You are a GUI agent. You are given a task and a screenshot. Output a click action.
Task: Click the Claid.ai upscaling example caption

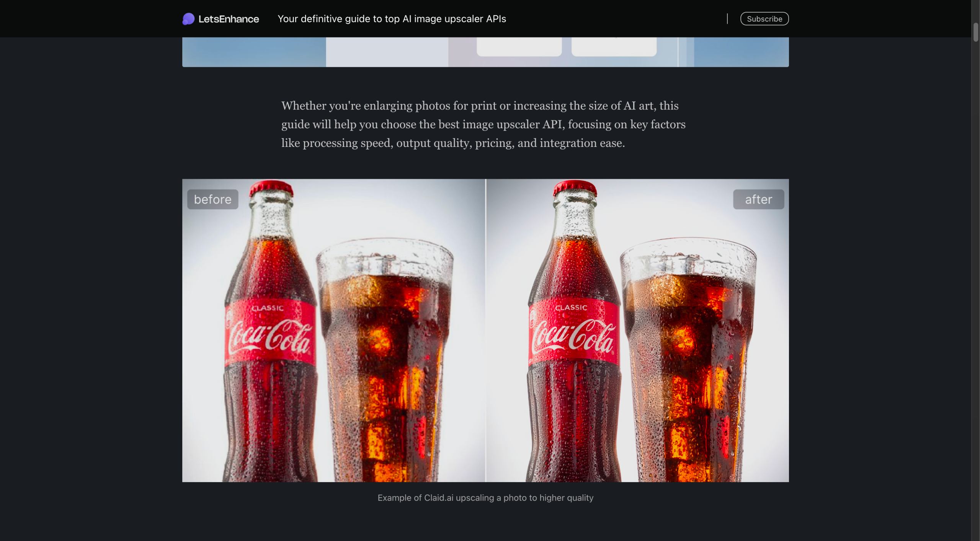(x=485, y=498)
